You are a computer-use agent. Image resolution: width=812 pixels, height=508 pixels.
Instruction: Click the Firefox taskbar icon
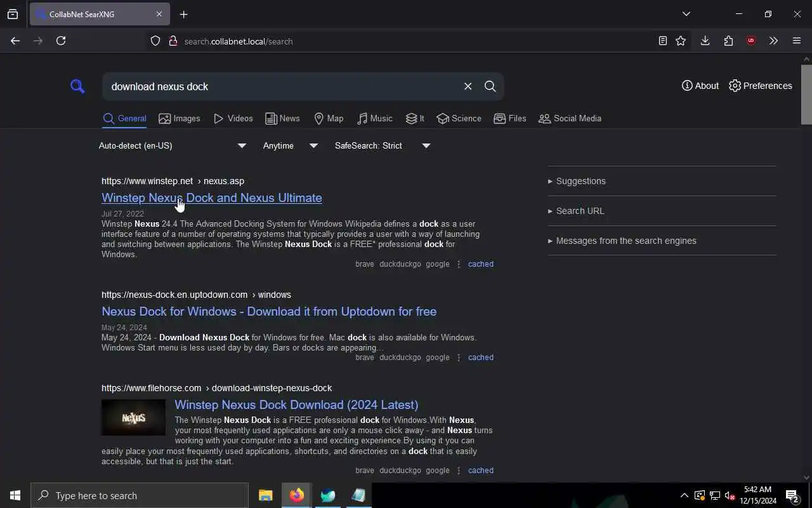coord(296,495)
